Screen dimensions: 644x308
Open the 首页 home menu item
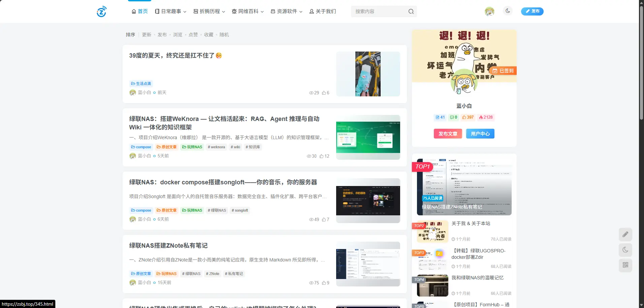click(x=140, y=11)
